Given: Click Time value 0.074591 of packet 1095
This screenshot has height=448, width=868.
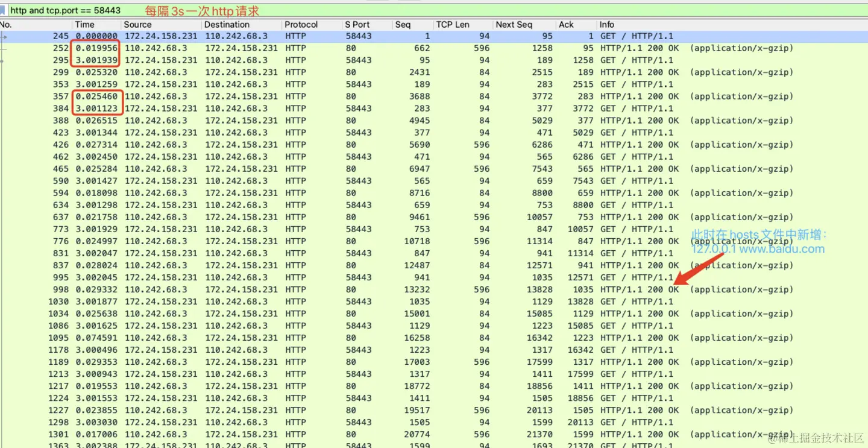Looking at the screenshot, I should point(96,338).
